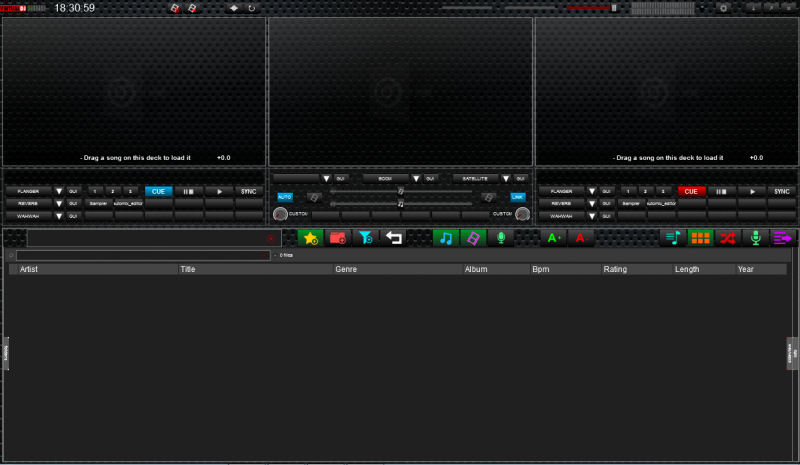Click the circular refresh arrow icon
This screenshot has width=800, height=465.
tap(252, 8)
